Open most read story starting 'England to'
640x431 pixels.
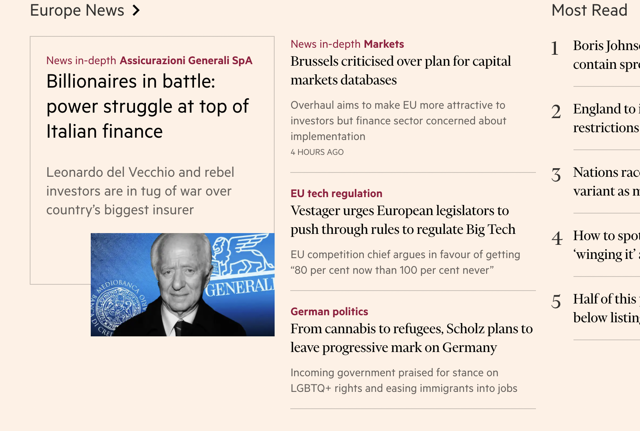coord(606,118)
